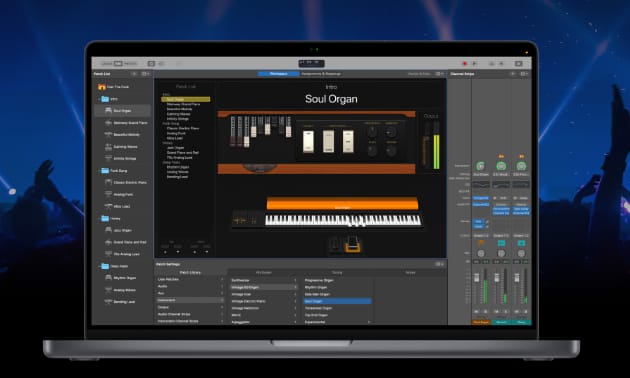
Task: Select Instrument in the Patch Library column
Action: [x=190, y=300]
